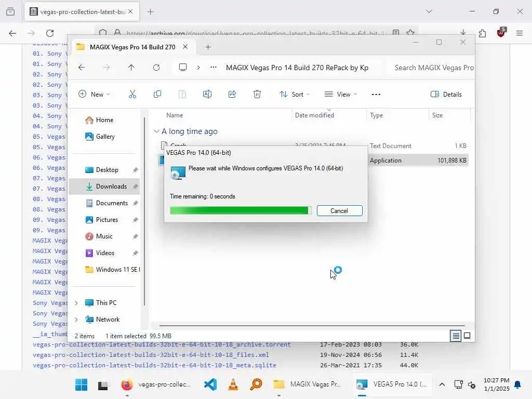Viewport: 532px width, 399px height.
Task: Open the View dropdown menu
Action: pyautogui.click(x=341, y=95)
